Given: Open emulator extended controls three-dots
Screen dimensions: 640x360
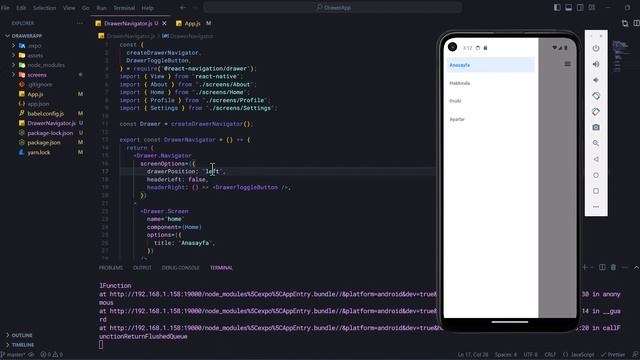Looking at the screenshot, I should click(x=596, y=207).
